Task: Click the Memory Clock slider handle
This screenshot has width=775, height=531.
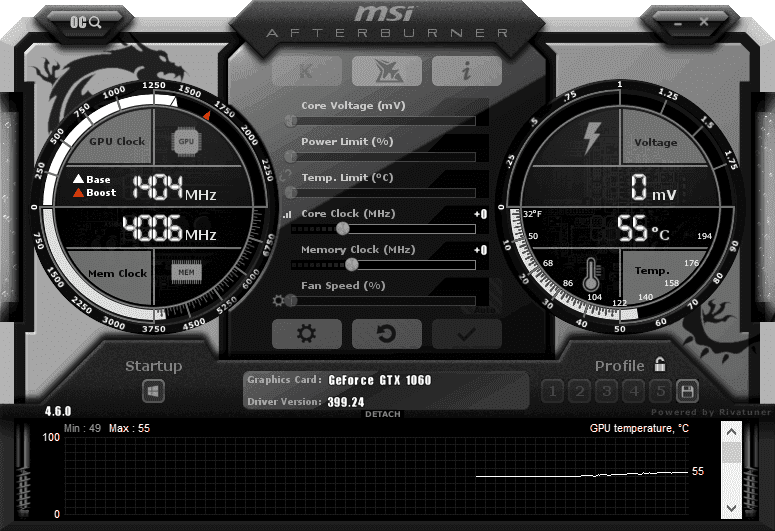Action: coord(351,265)
